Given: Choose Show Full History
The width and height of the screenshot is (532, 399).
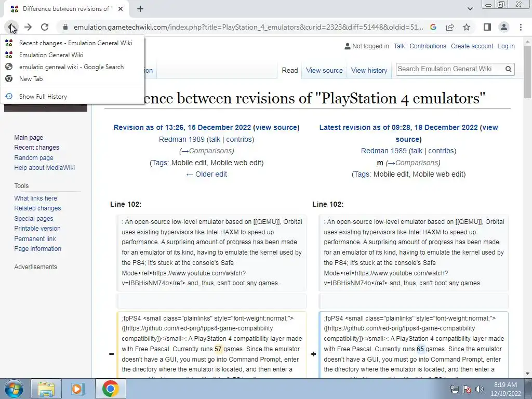Looking at the screenshot, I should [72, 96].
